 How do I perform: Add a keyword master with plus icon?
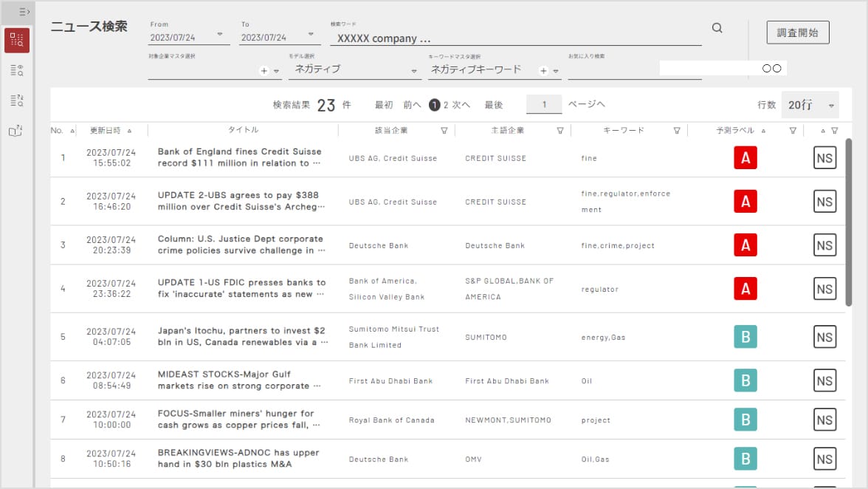[x=543, y=71]
